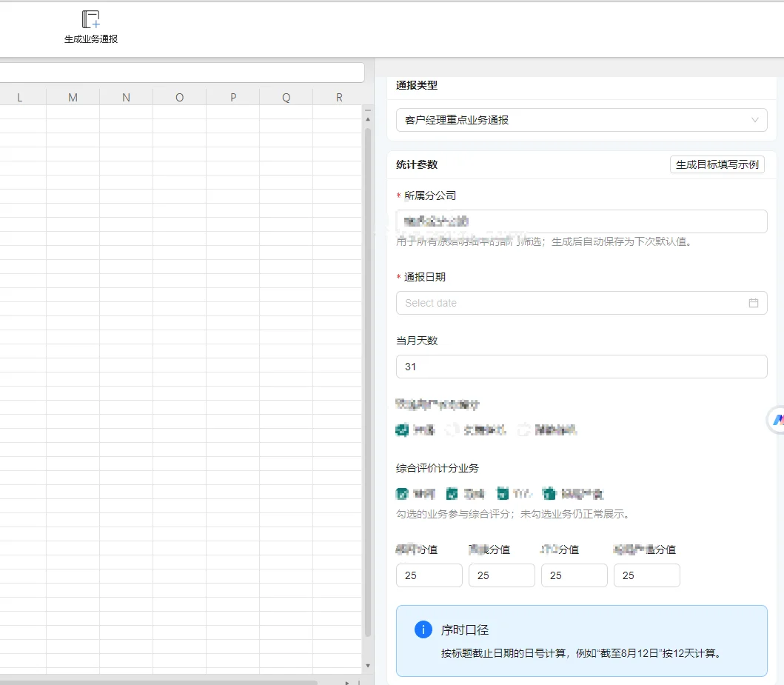Open the calendar icon in 通报日期
This screenshot has height=685, width=784.
point(753,303)
